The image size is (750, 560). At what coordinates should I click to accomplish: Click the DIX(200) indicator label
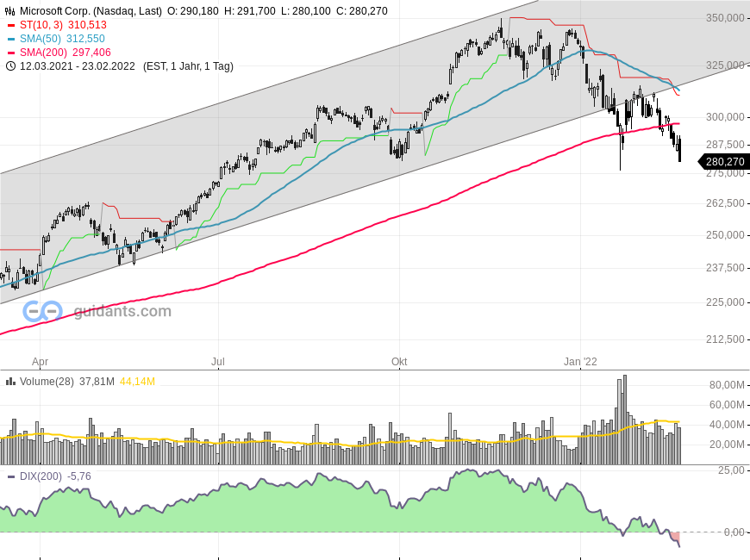pos(41,476)
